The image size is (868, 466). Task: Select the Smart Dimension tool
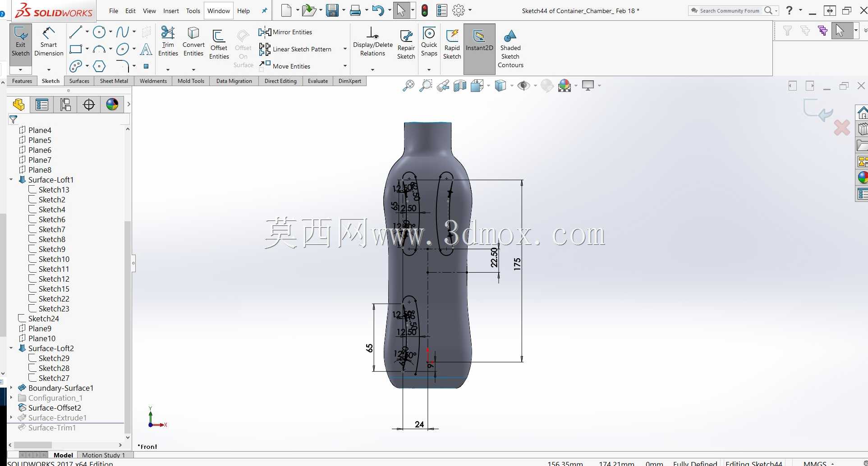[49, 41]
